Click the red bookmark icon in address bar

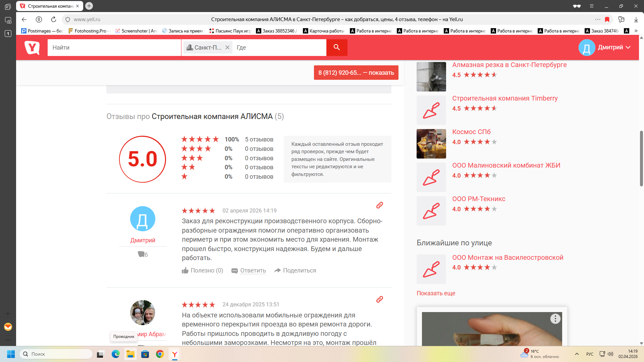[607, 19]
